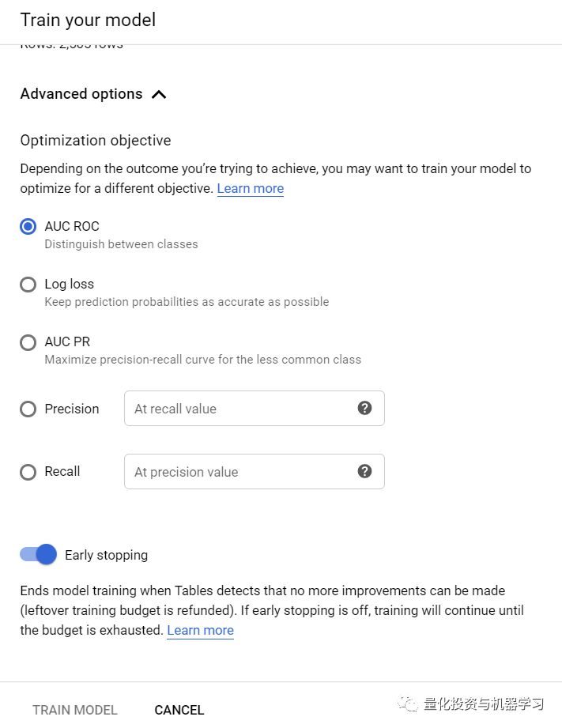Click the At precision value input field
The width and height of the screenshot is (562, 728).
254,471
